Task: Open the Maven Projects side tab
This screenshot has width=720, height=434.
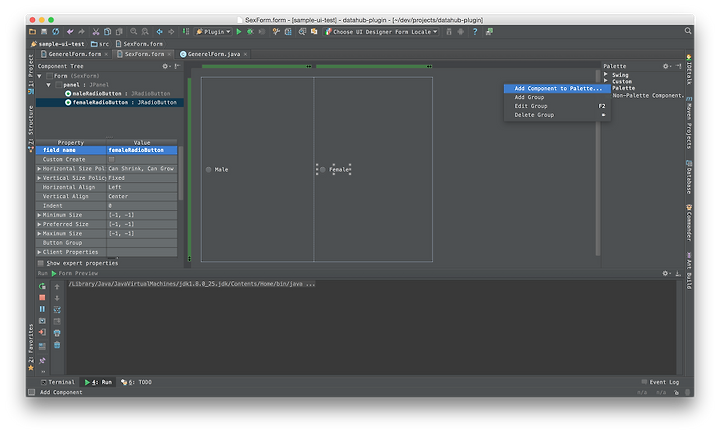Action: click(689, 123)
